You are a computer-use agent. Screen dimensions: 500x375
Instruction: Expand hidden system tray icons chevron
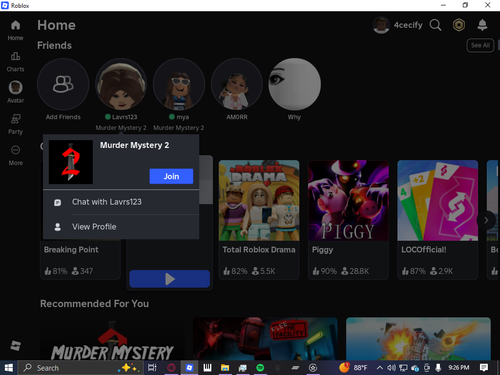click(379, 368)
